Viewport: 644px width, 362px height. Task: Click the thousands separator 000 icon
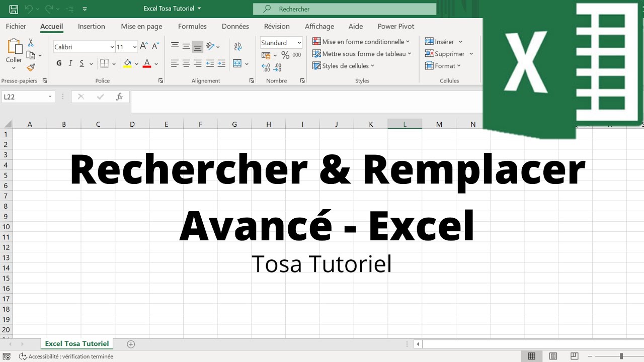click(x=297, y=55)
